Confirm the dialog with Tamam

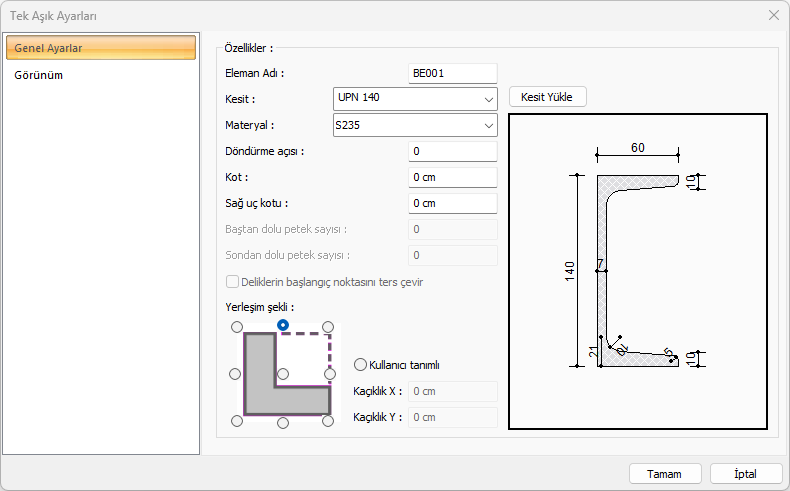(664, 474)
